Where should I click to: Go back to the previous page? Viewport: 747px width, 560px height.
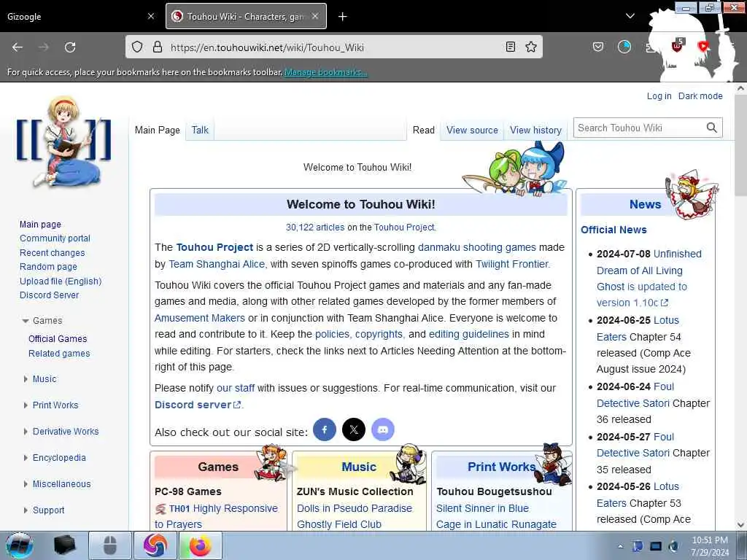pyautogui.click(x=18, y=47)
